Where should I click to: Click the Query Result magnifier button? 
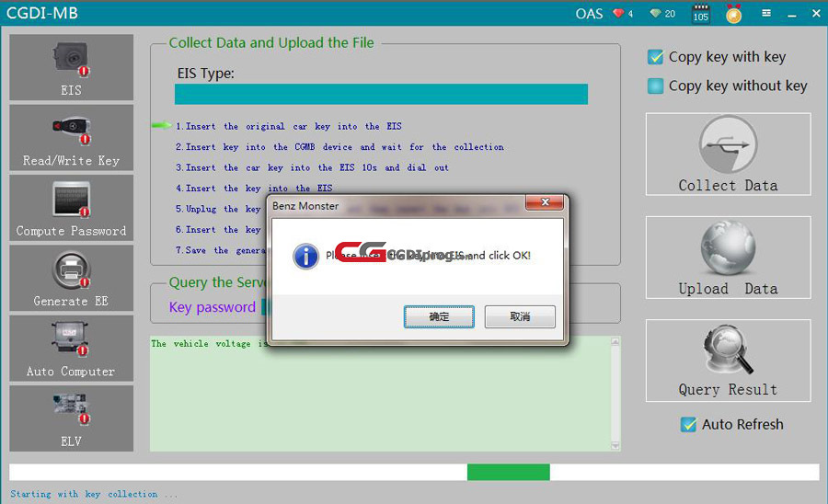729,361
